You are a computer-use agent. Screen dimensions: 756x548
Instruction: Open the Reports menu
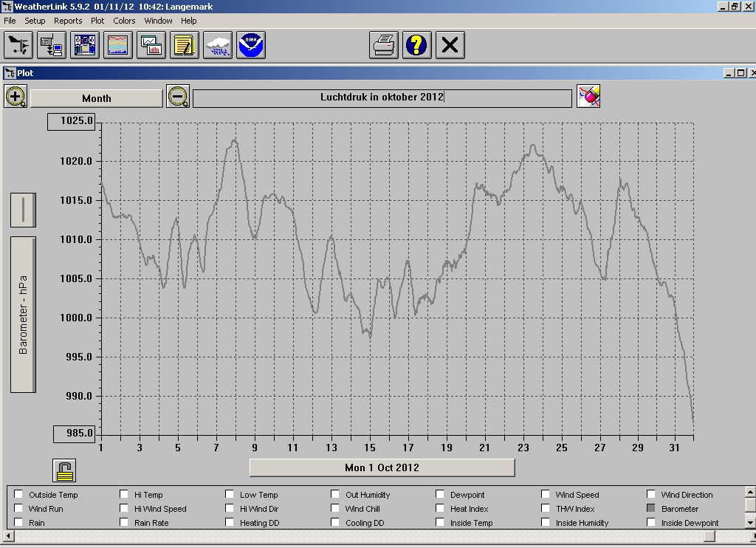click(x=68, y=21)
